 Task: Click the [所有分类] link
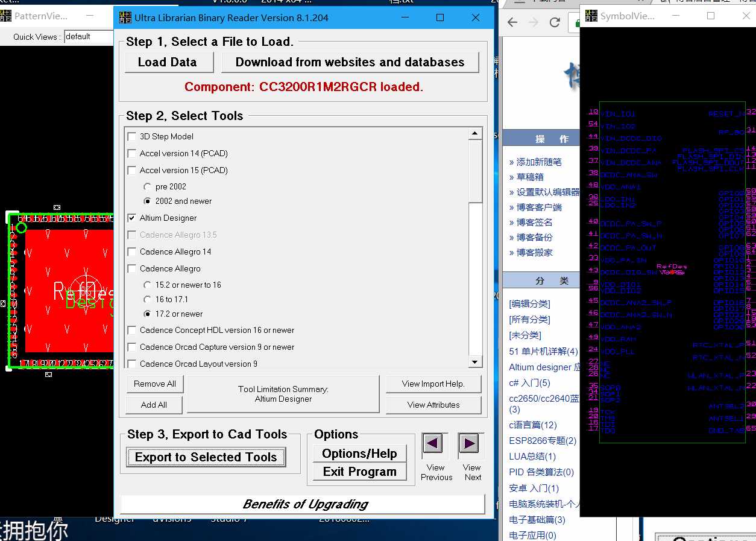529,319
